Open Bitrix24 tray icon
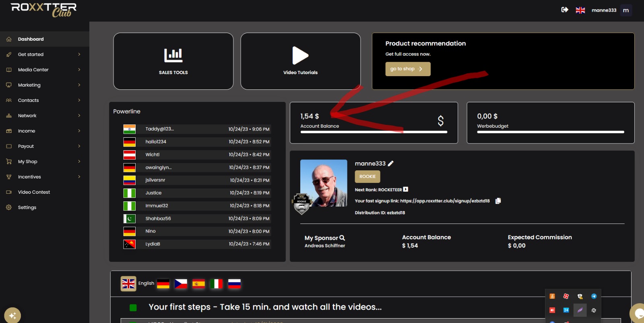The image size is (644, 323). (566, 310)
